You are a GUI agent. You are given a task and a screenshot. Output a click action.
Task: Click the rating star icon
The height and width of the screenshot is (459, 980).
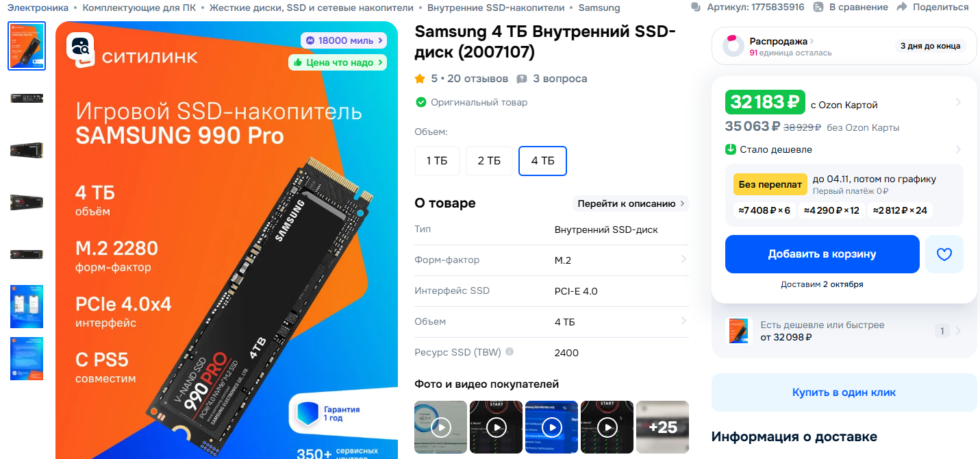(x=420, y=79)
